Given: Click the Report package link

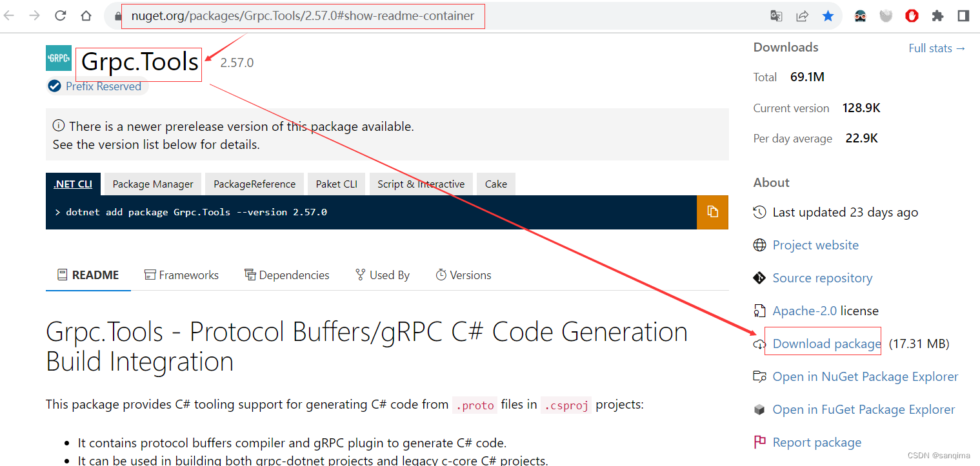Looking at the screenshot, I should [x=817, y=442].
